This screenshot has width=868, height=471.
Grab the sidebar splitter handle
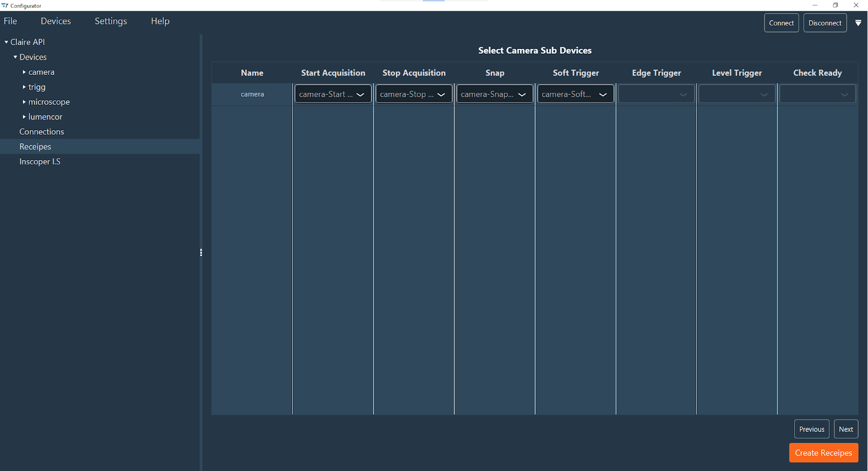pyautogui.click(x=201, y=253)
